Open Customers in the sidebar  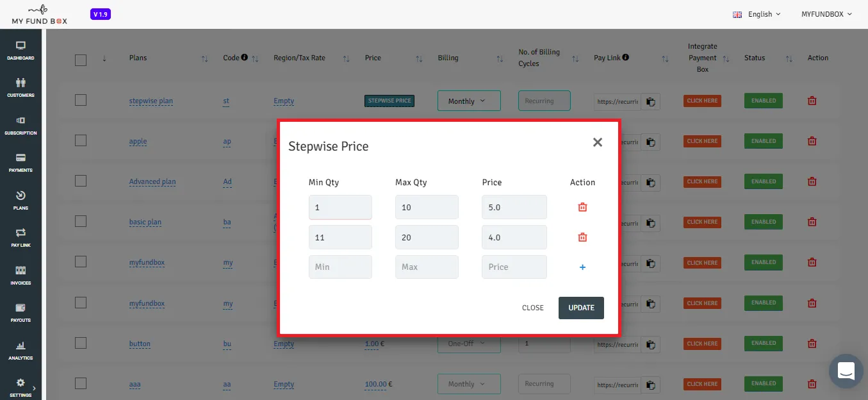20,88
